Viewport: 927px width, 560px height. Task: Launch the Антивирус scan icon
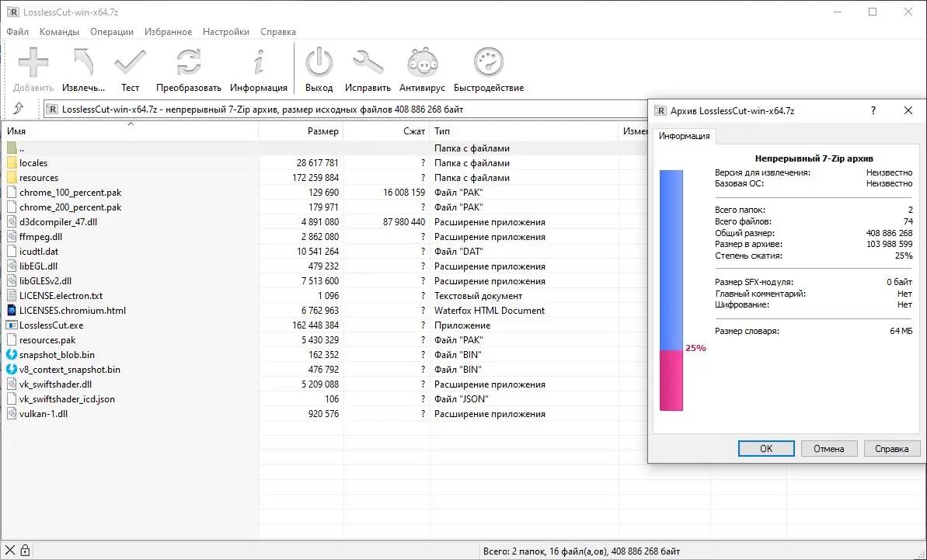[422, 63]
